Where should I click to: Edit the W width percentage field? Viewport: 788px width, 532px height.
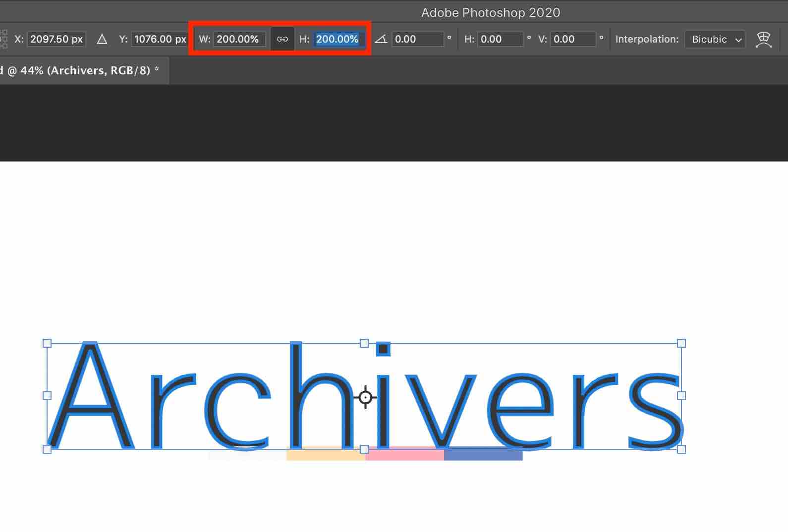(239, 39)
